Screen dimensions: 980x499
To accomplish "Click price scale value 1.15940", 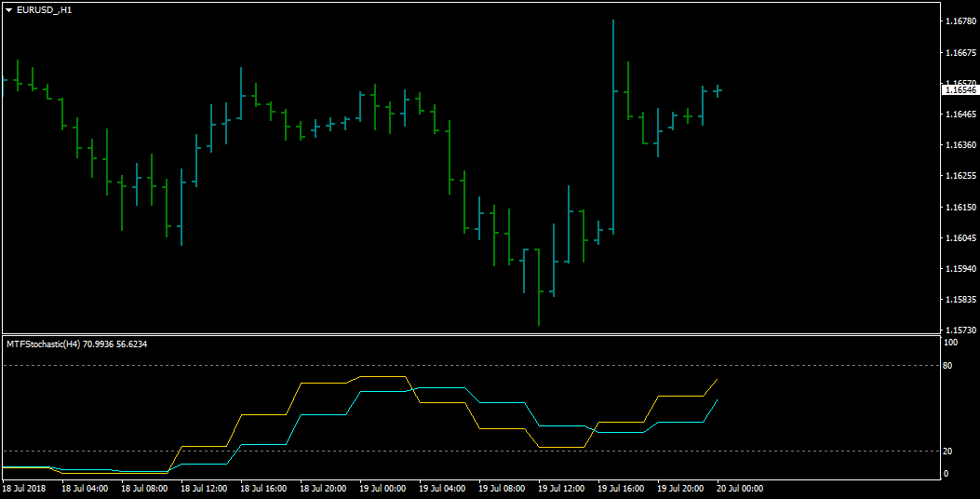I will pos(961,269).
